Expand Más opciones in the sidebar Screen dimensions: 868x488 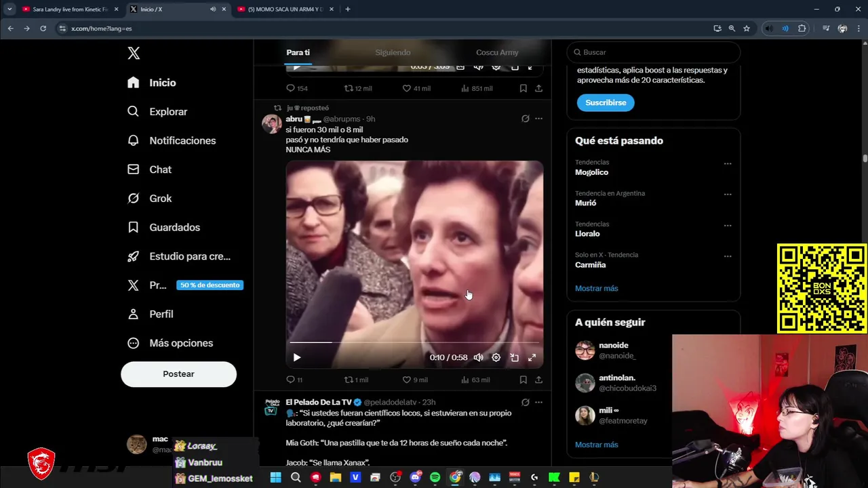pyautogui.click(x=170, y=343)
